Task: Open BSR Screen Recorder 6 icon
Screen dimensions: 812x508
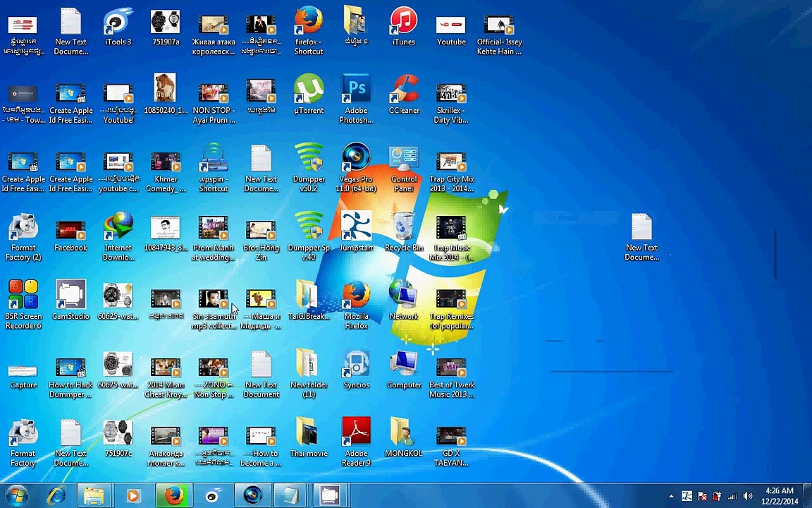Action: (x=23, y=306)
